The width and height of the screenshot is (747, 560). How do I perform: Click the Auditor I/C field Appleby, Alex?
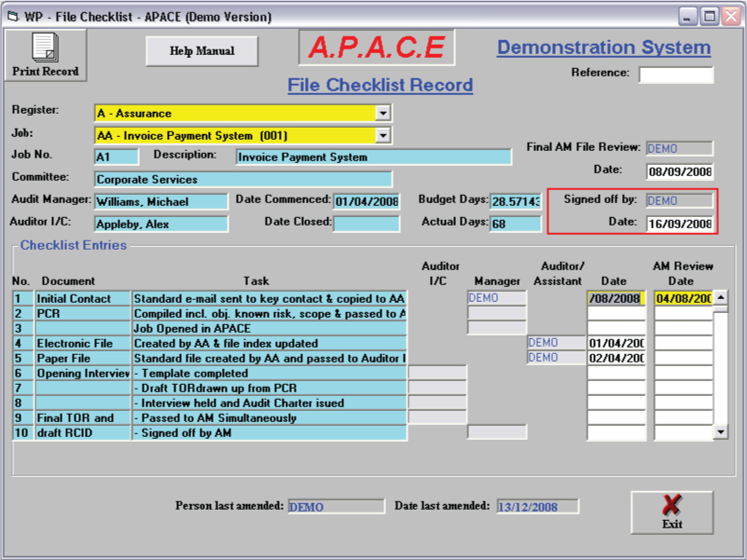click(161, 225)
